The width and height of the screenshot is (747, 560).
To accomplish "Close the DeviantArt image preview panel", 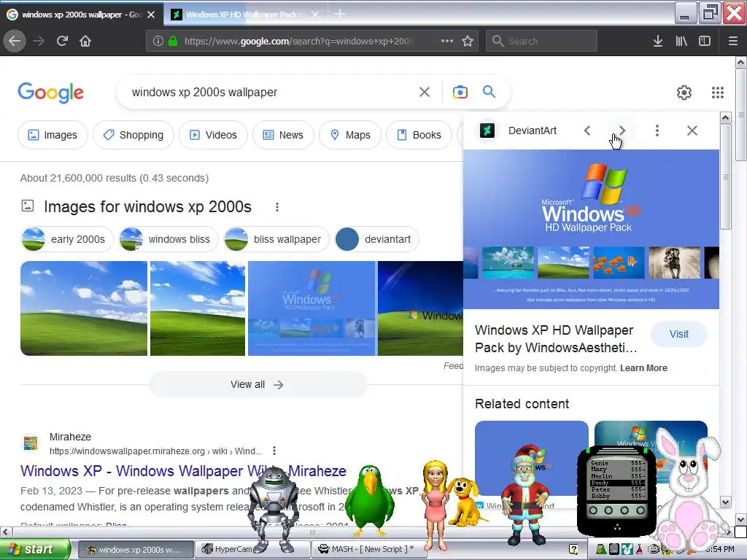I will point(692,131).
